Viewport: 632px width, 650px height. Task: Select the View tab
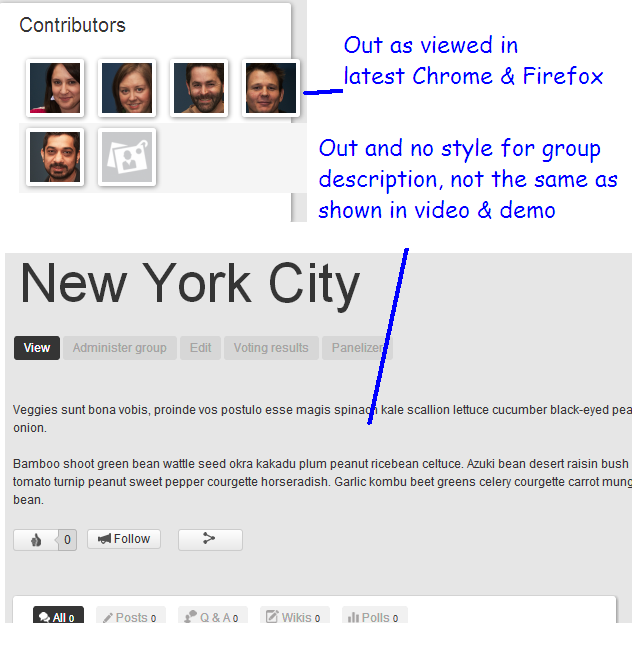click(37, 348)
